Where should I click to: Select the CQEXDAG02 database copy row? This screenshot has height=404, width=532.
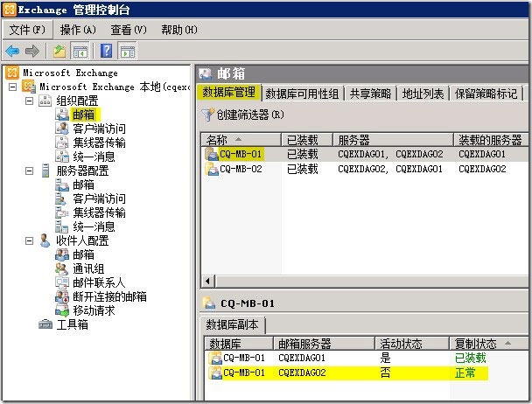(367, 373)
